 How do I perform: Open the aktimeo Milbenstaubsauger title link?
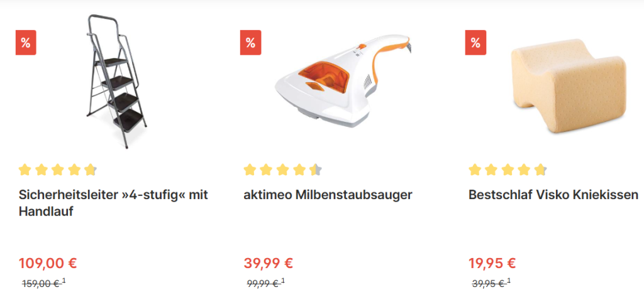pos(328,195)
